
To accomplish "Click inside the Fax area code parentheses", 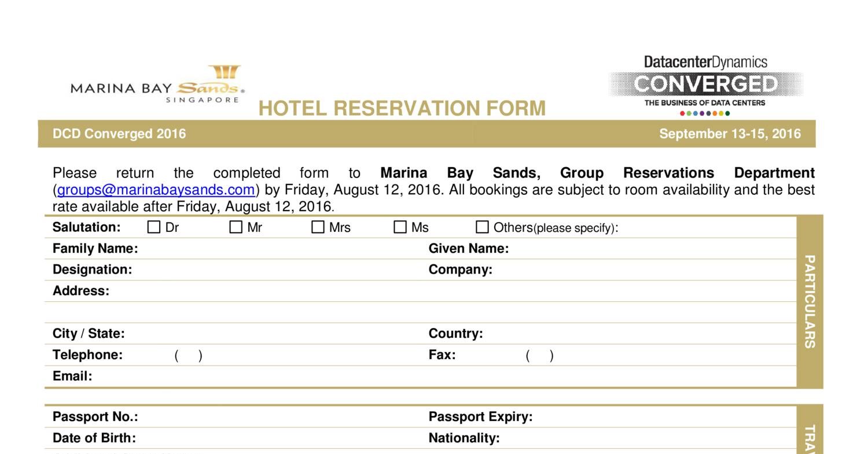I will pos(540,355).
